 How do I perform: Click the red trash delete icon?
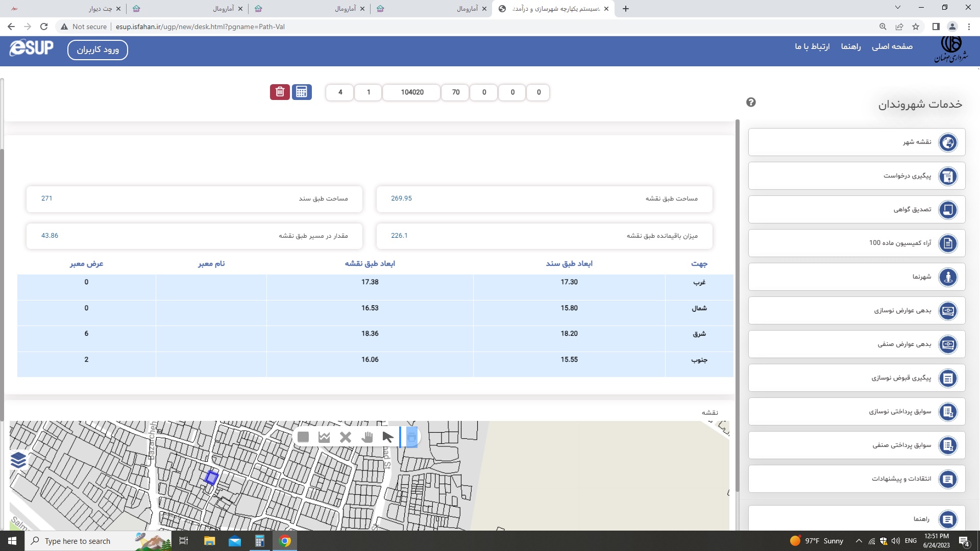point(280,92)
